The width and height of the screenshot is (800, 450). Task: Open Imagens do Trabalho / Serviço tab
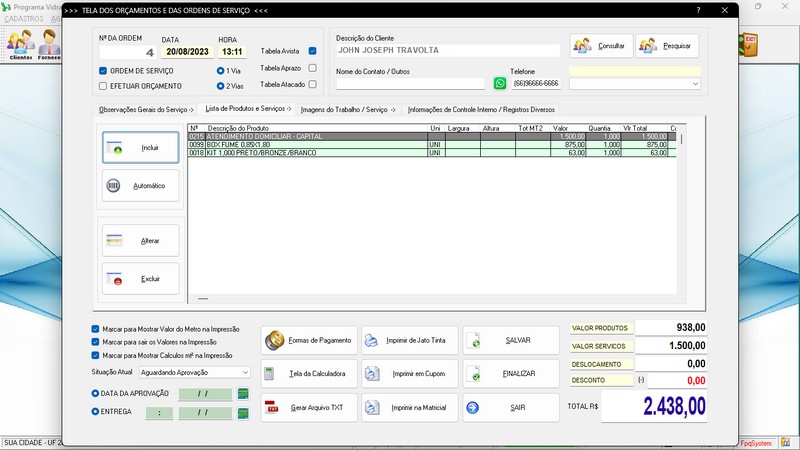(348, 109)
